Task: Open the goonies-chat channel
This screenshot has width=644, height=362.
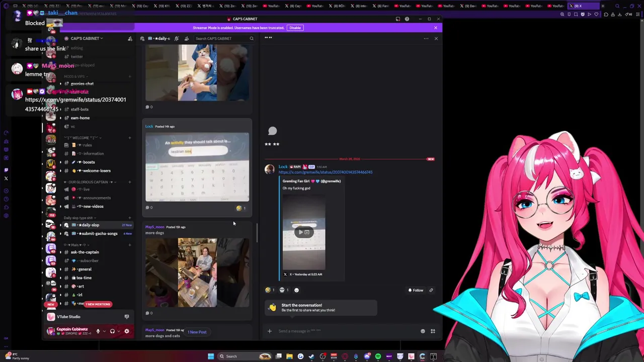Action: coord(82,83)
